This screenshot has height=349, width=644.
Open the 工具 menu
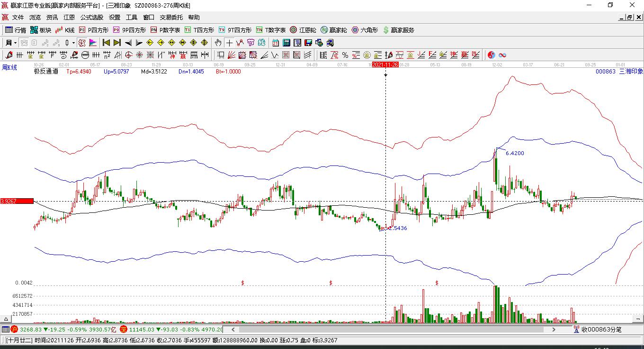tap(132, 18)
